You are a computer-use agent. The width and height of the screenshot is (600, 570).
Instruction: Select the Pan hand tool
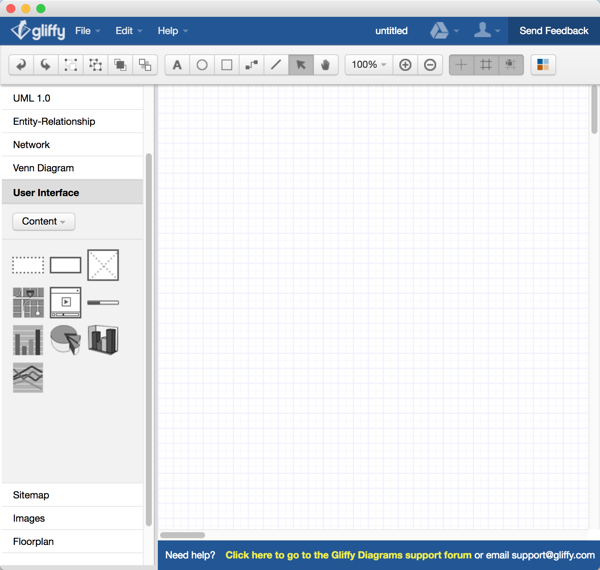[325, 65]
